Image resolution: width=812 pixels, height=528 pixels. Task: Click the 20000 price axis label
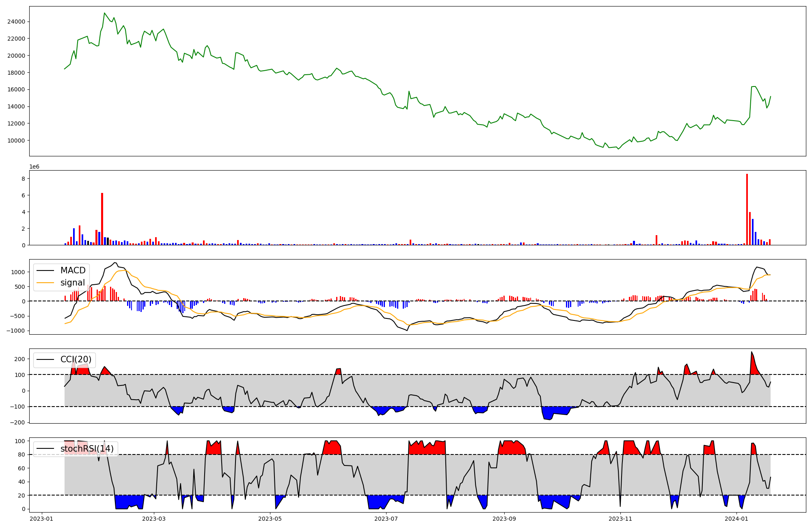point(16,56)
